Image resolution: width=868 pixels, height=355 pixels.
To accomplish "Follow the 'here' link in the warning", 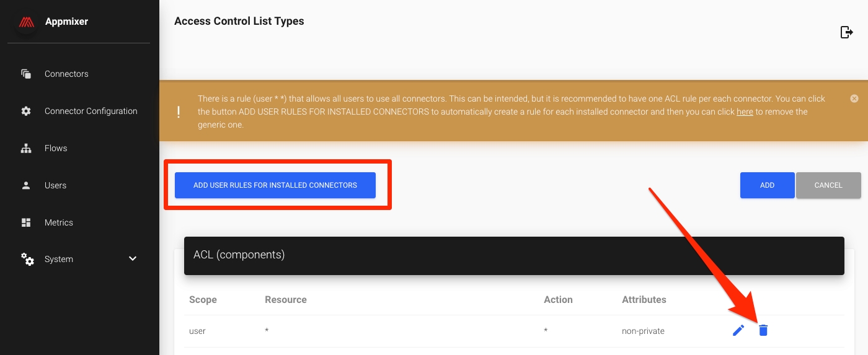I will (745, 112).
